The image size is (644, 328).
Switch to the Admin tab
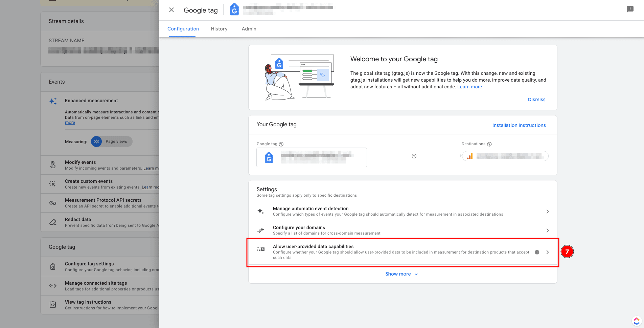coord(249,29)
